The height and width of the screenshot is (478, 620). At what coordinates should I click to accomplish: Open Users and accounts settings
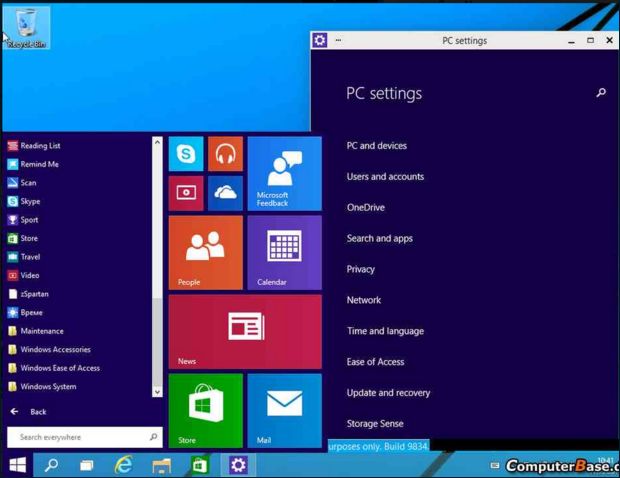point(386,177)
